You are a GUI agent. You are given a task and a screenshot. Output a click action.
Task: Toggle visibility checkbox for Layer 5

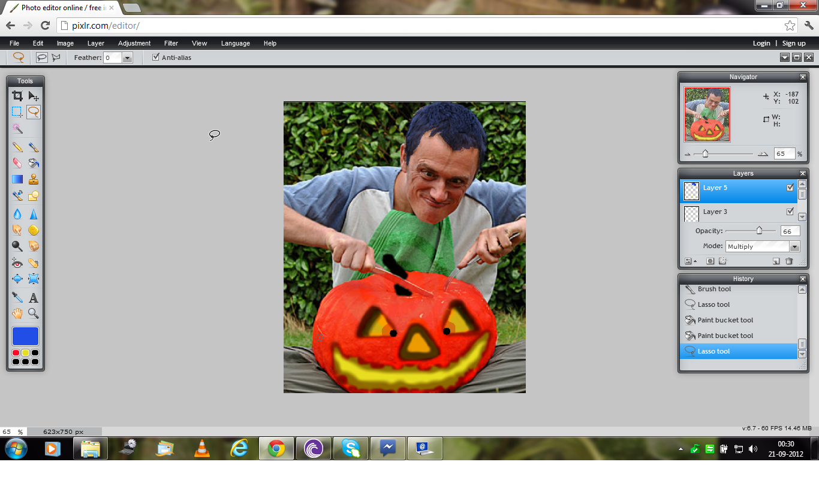click(790, 188)
